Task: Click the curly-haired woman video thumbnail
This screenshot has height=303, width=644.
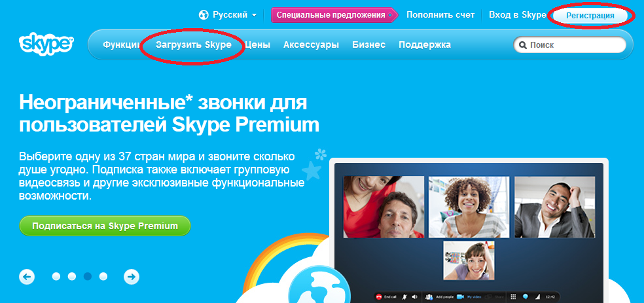Action: (469, 207)
